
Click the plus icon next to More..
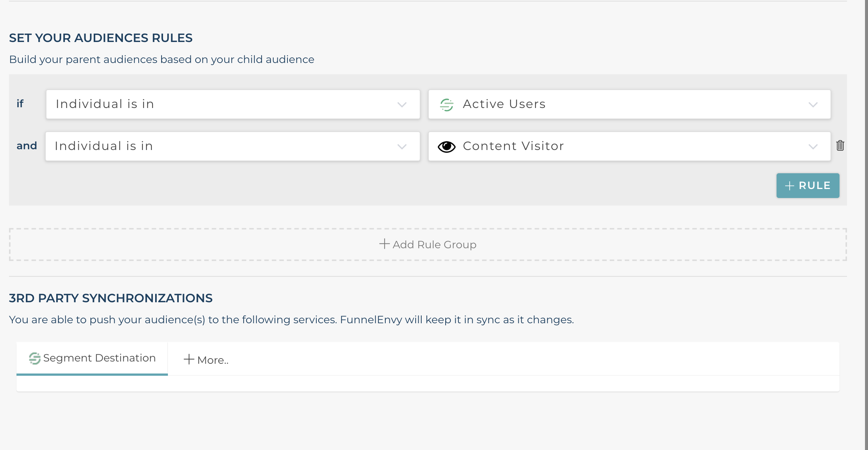(x=189, y=360)
